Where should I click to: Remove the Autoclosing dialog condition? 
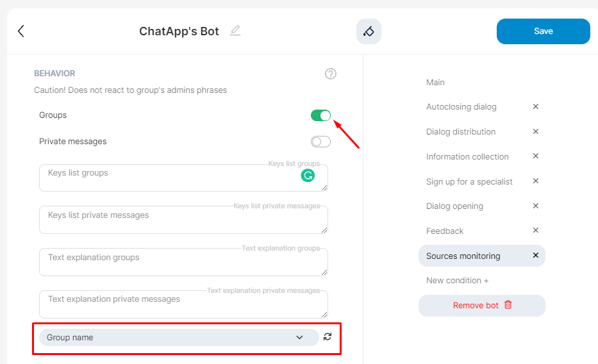(x=536, y=107)
